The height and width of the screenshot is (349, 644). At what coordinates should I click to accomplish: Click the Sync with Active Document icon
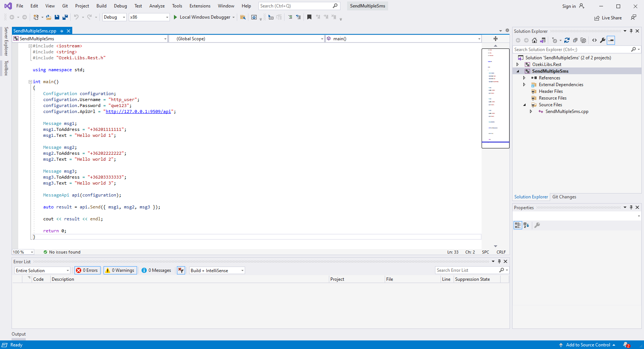(567, 40)
